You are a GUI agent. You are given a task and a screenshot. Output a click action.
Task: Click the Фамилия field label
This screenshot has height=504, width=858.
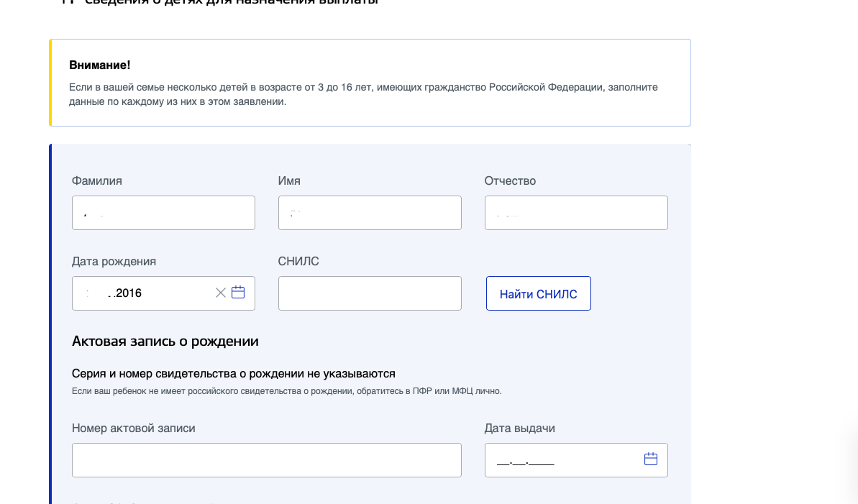pos(97,181)
